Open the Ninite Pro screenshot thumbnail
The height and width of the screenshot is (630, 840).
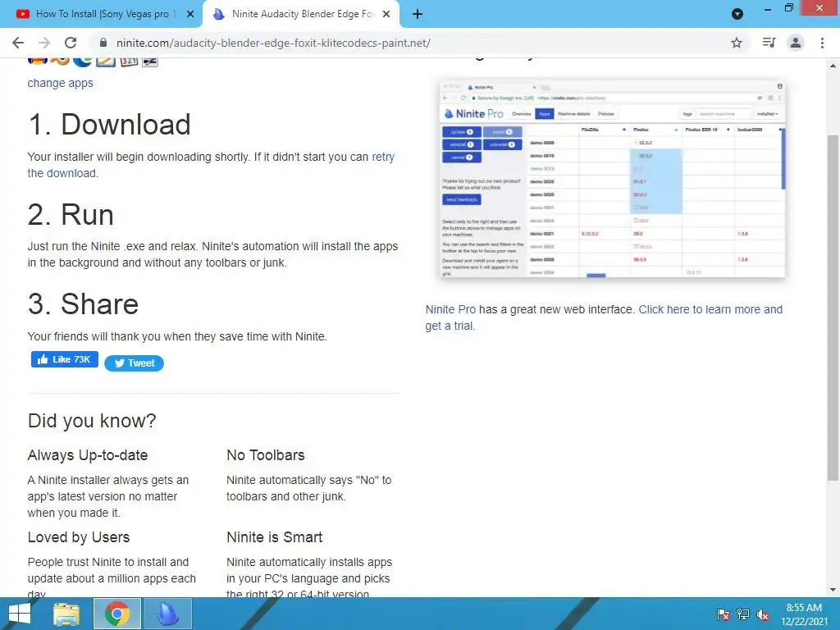pos(612,180)
